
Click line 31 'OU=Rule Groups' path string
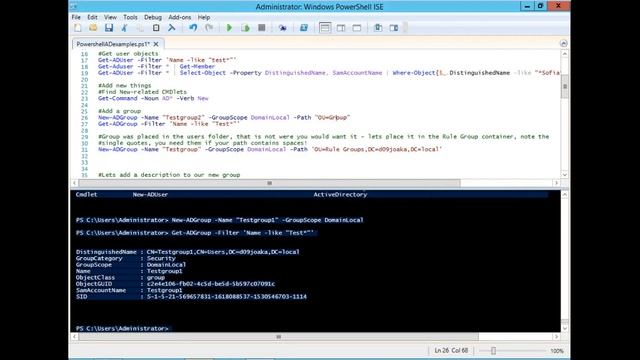(x=377, y=149)
